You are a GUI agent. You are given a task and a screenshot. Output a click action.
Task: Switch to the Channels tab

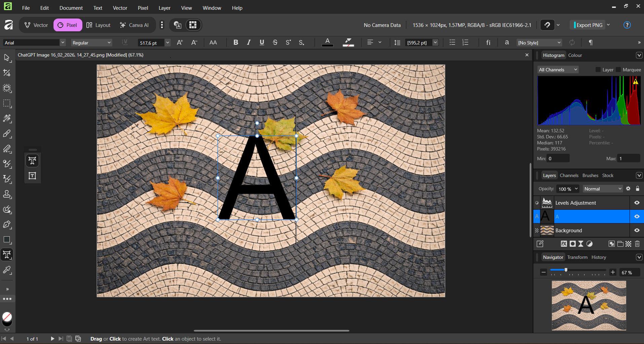point(569,175)
